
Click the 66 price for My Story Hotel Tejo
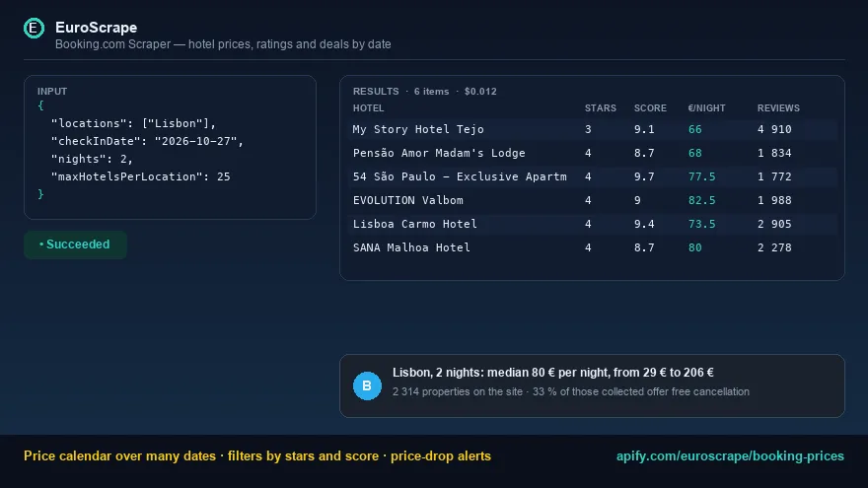coord(694,129)
